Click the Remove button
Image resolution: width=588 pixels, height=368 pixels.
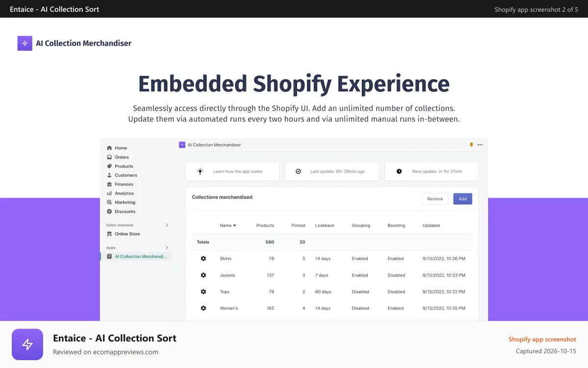(435, 199)
